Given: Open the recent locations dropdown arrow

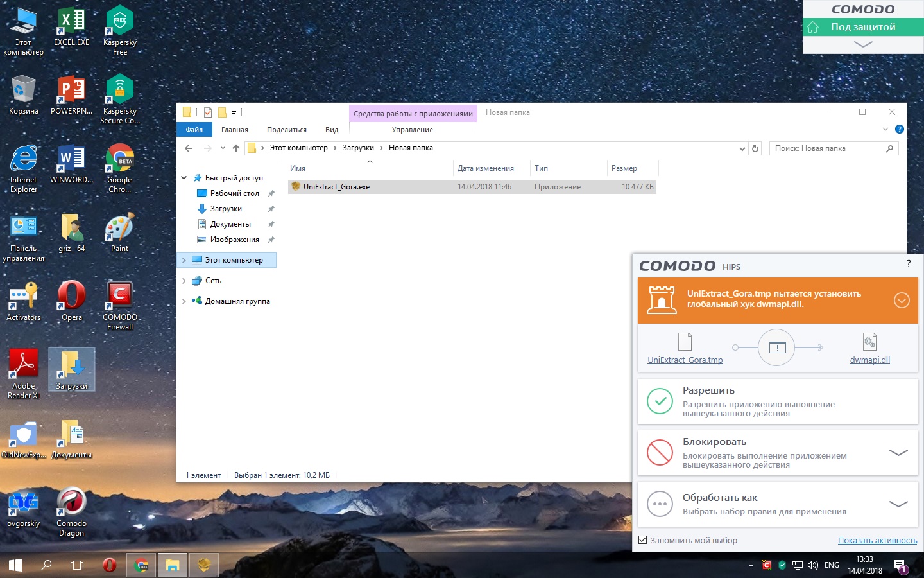Looking at the screenshot, I should coord(223,148).
